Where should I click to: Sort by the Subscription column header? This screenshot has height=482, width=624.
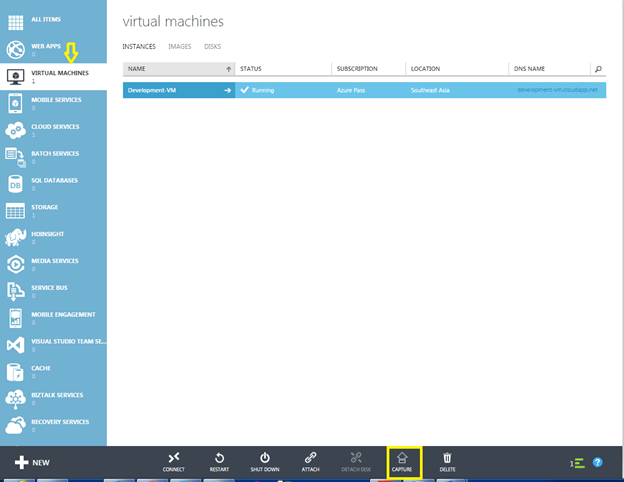[369, 69]
